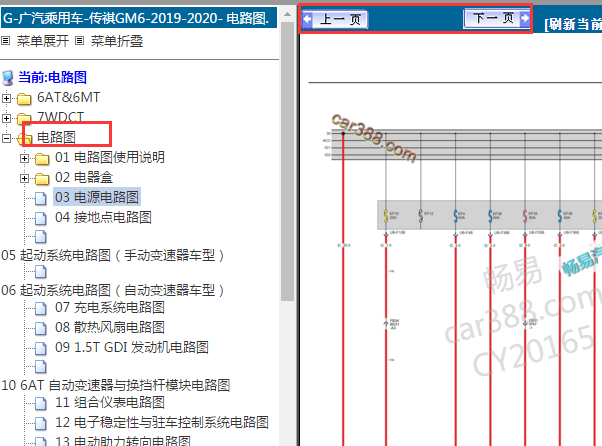Open 12 电子稳定性与驻车控制系统电路图
The width and height of the screenshot is (602, 446).
(x=162, y=422)
